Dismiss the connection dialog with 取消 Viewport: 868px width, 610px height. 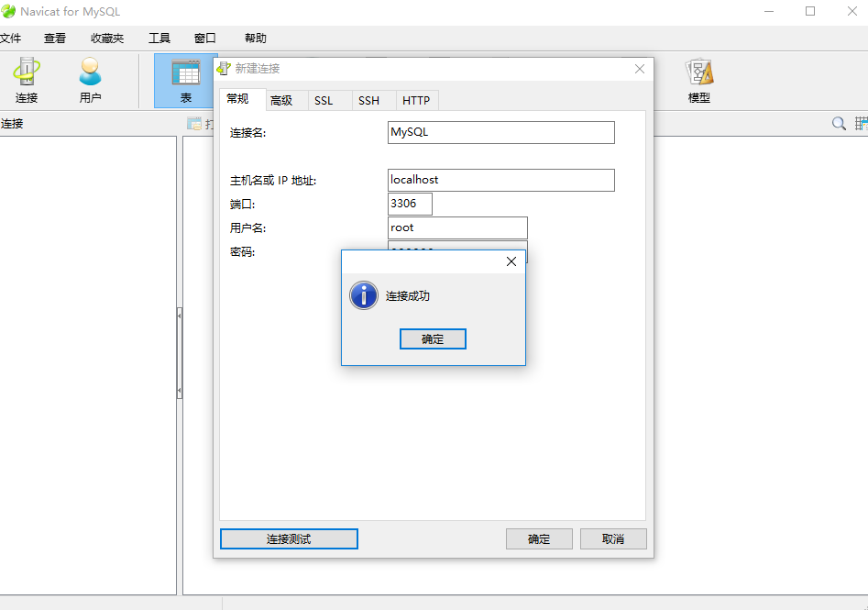coord(613,538)
